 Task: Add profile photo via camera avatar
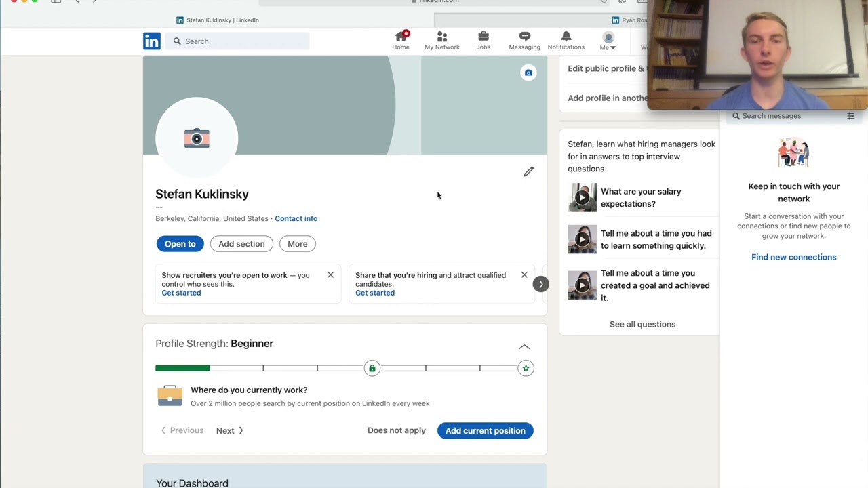point(197,138)
